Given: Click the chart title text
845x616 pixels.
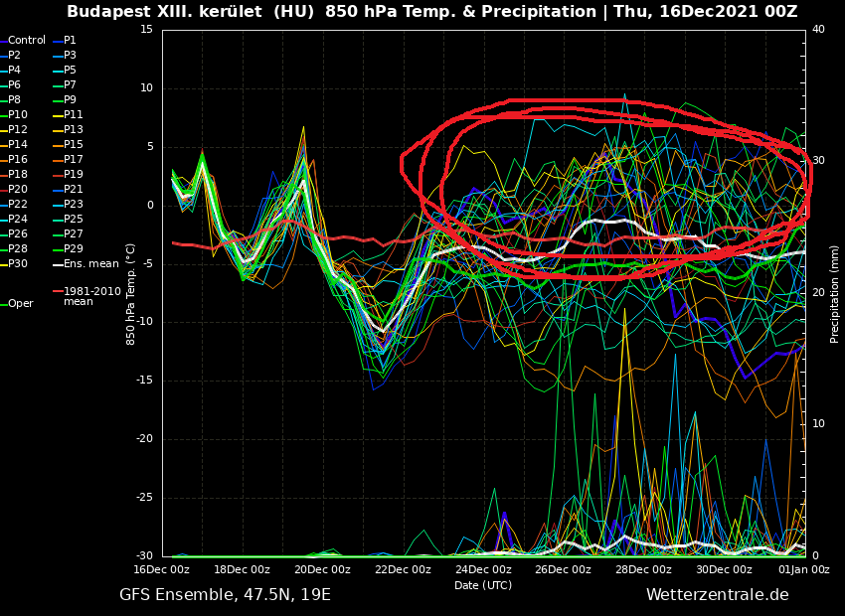Looking at the screenshot, I should (x=431, y=12).
